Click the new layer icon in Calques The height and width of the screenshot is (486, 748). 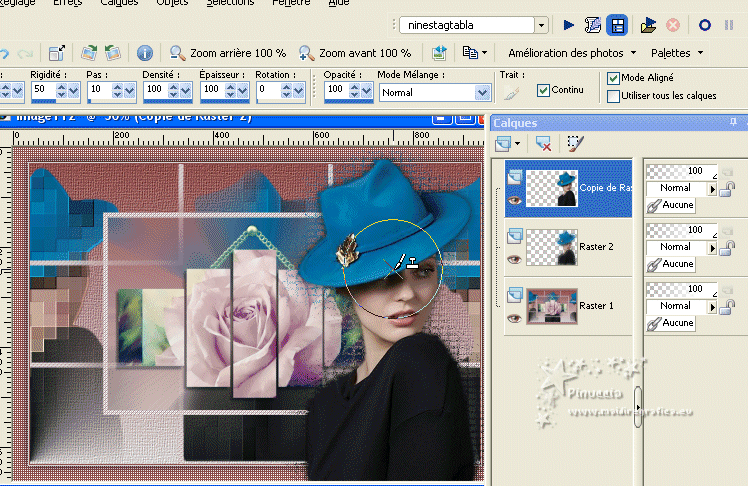(x=503, y=143)
